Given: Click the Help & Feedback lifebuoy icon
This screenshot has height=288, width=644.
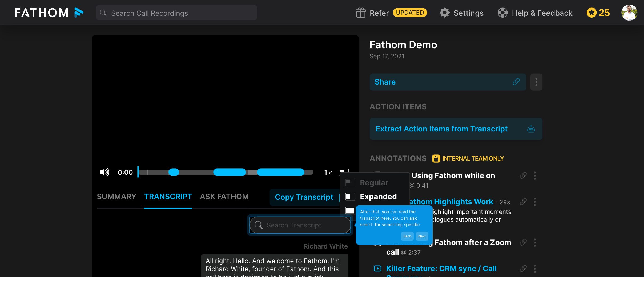Looking at the screenshot, I should coord(502,13).
